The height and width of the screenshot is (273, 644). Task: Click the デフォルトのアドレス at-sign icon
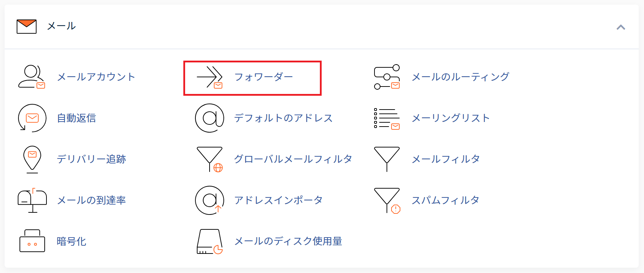210,118
